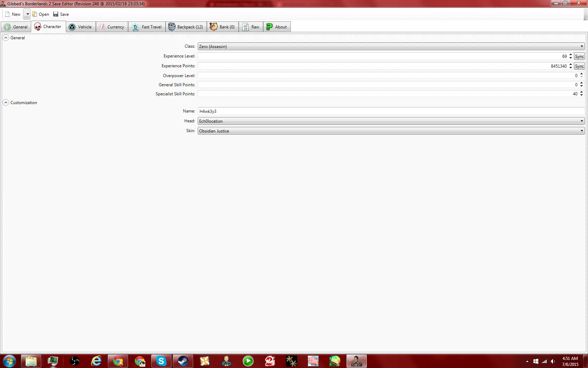
Task: Open the dropdown arrow next to New
Action: click(x=27, y=14)
